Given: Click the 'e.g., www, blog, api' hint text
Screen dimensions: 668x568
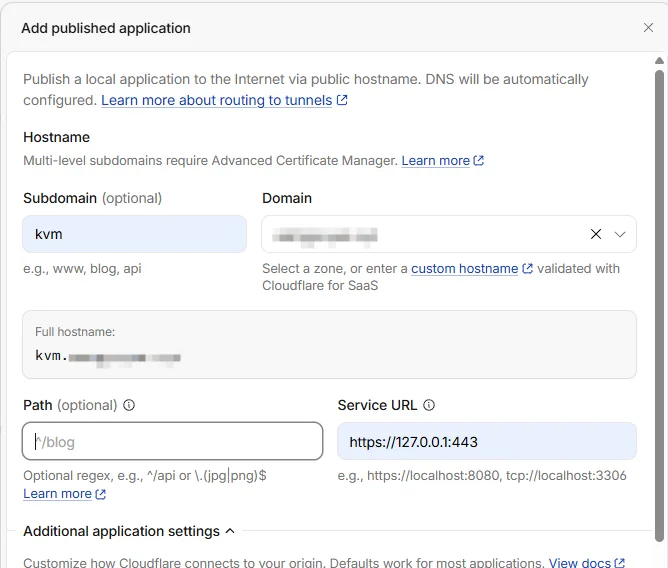Looking at the screenshot, I should coord(82,268).
